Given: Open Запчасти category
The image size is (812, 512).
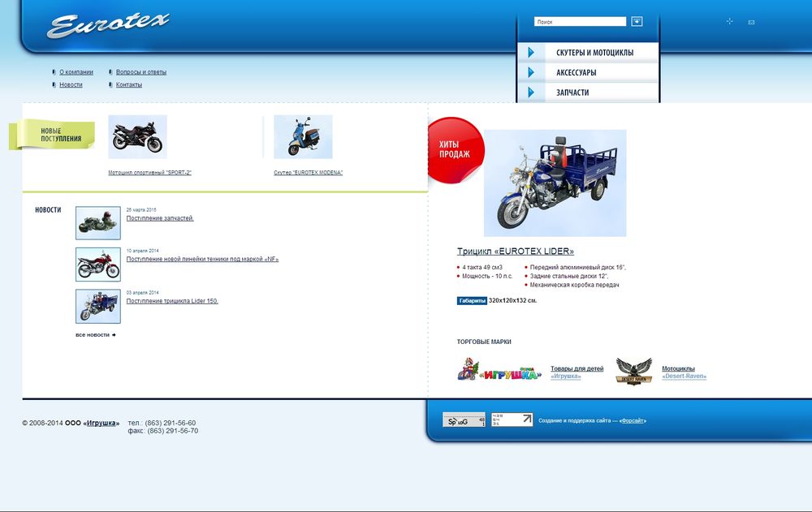Looking at the screenshot, I should point(572,93).
